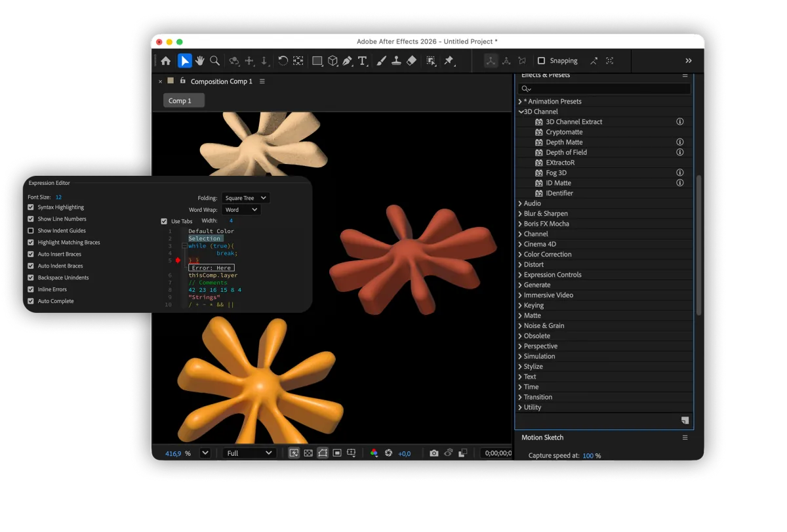Select the Clone Stamp tool
Screen dimensions: 787x532
(396, 61)
